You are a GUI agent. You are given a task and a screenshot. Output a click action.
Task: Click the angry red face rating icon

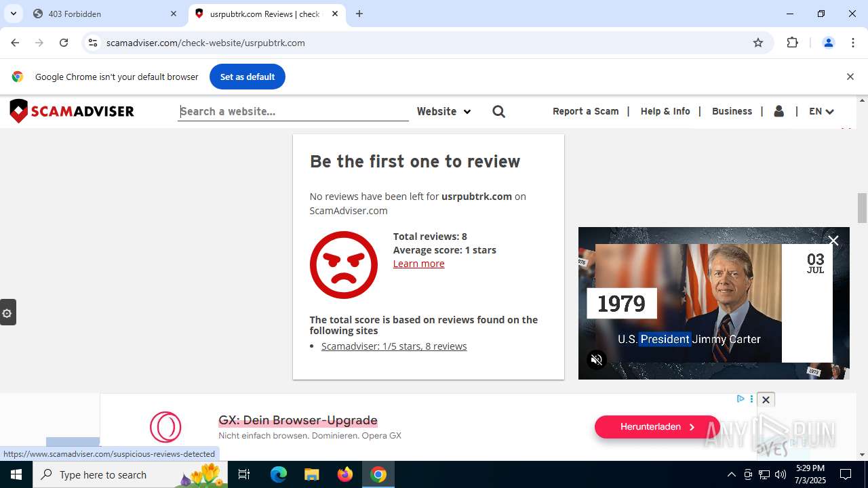coord(344,265)
